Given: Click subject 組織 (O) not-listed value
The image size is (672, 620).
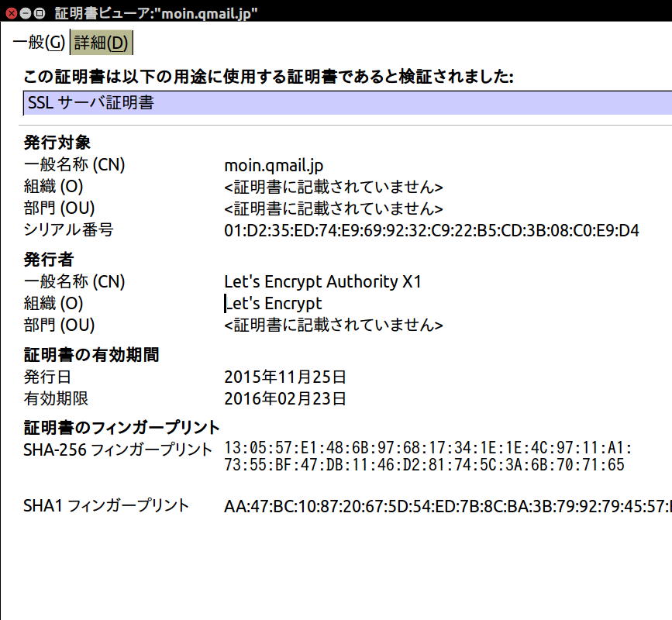Looking at the screenshot, I should 333,188.
